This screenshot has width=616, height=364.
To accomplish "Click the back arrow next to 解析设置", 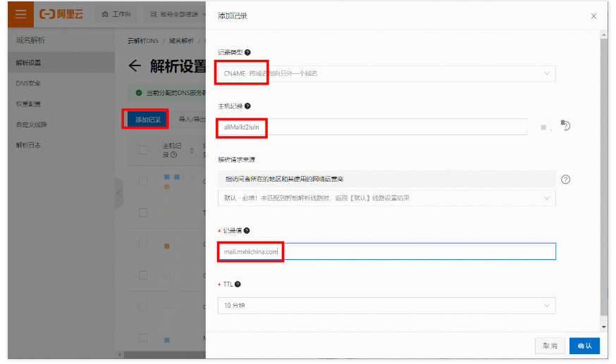I will (135, 66).
